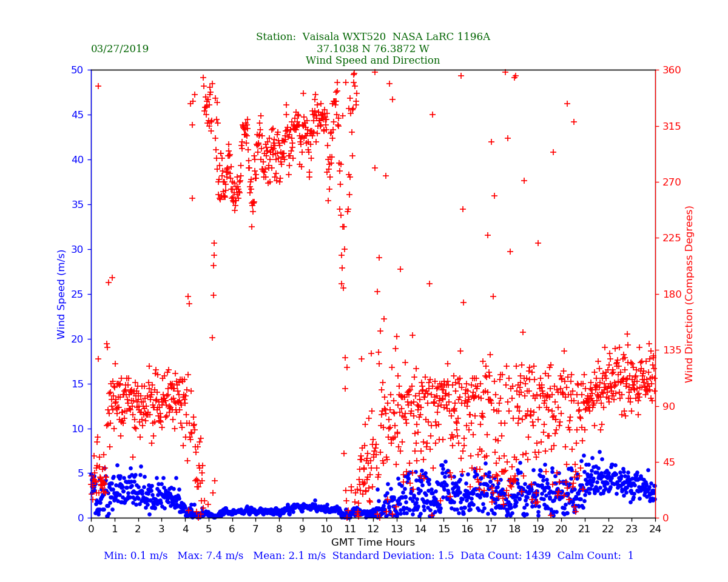Click the coordinates 37.1038 N 76.3872 W
728x582 pixels.
point(372,49)
